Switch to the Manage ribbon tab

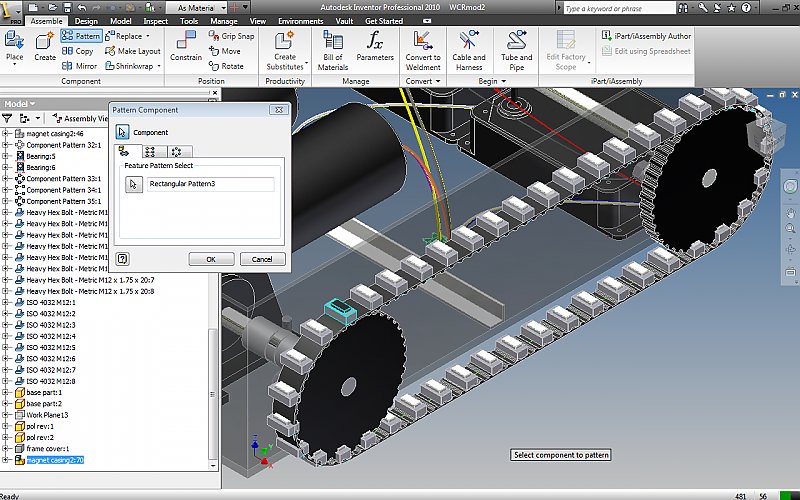pyautogui.click(x=224, y=20)
